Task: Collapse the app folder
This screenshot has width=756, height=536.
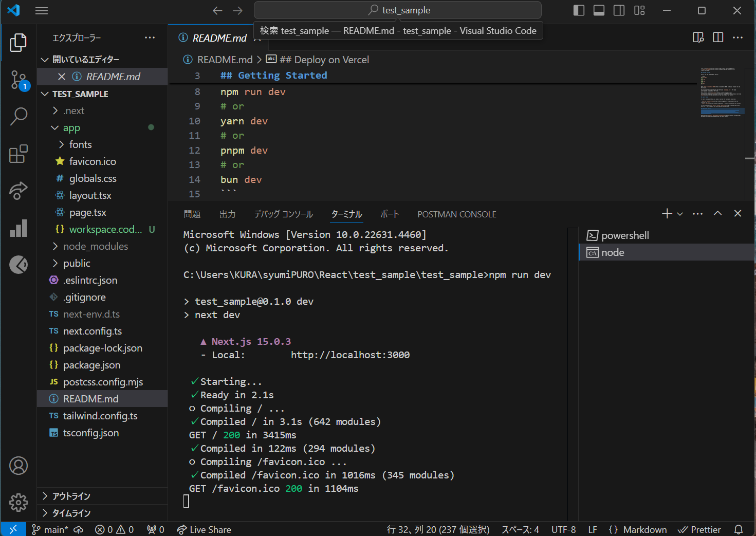Action: pyautogui.click(x=103, y=128)
